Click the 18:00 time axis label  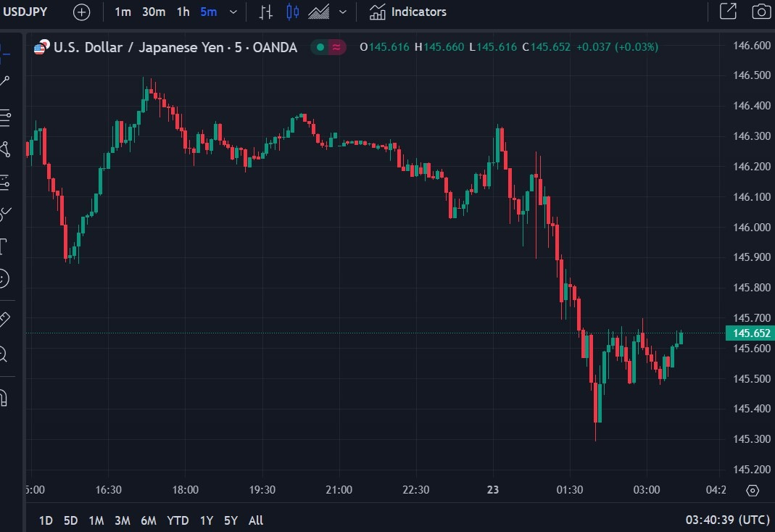pyautogui.click(x=186, y=489)
